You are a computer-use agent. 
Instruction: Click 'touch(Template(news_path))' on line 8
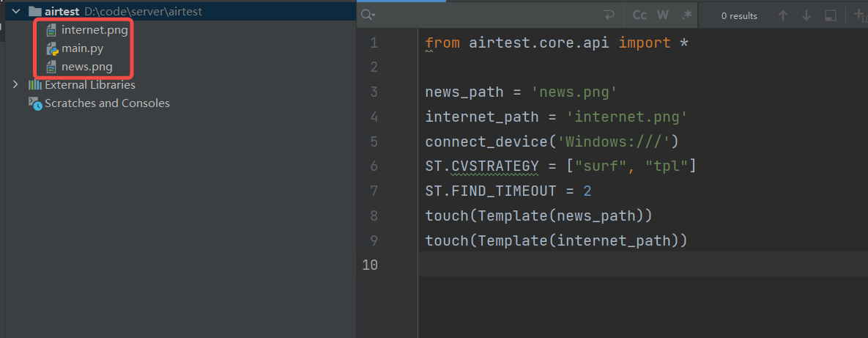coord(538,216)
